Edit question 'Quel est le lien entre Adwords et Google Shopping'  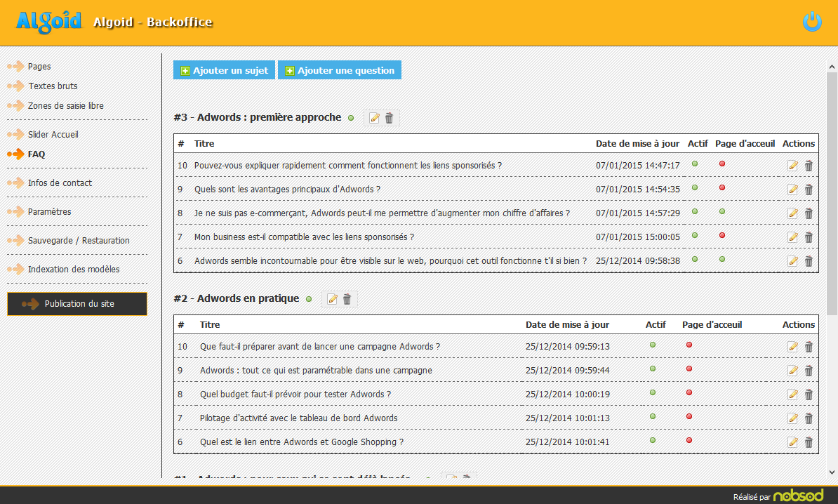[792, 442]
